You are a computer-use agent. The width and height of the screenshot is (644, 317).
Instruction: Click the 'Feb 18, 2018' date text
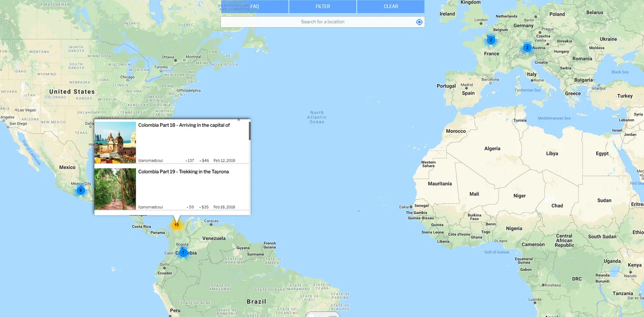click(x=224, y=207)
